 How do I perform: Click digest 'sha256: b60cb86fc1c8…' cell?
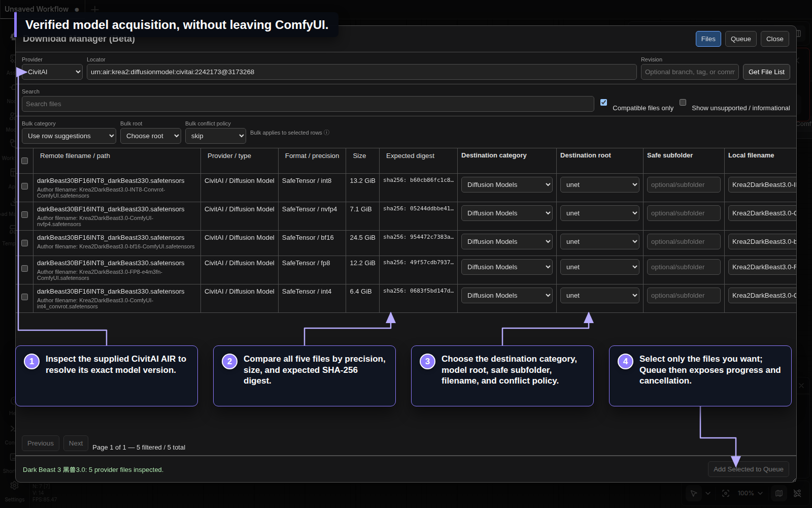(x=418, y=180)
